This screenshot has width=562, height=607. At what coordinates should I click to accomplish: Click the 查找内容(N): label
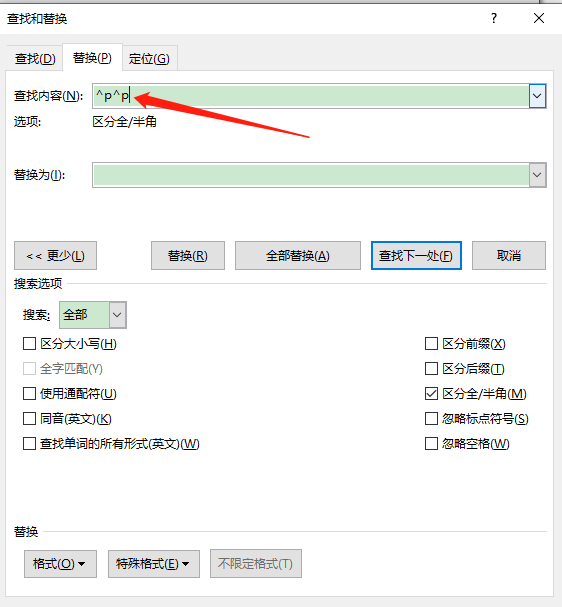[48, 96]
